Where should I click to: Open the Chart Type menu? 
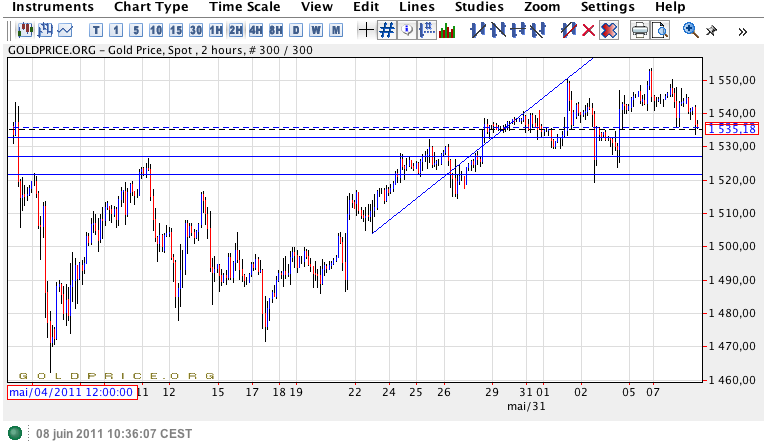pos(151,7)
